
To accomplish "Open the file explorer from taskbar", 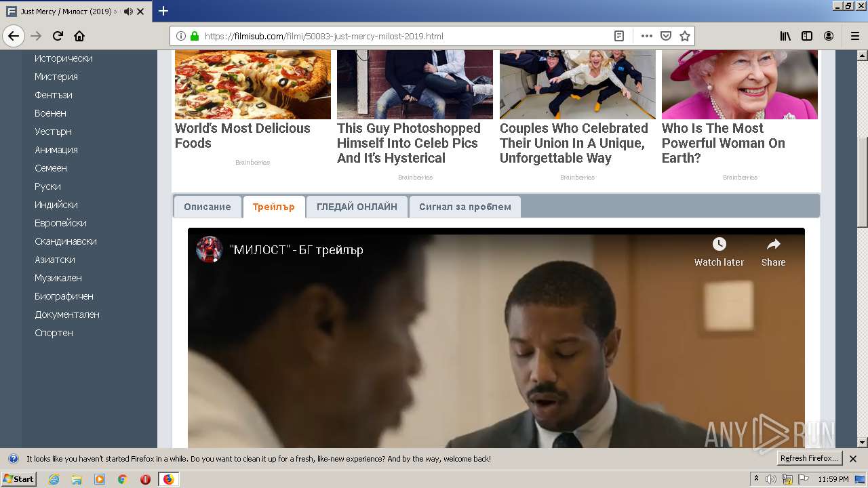I will pos(77,479).
